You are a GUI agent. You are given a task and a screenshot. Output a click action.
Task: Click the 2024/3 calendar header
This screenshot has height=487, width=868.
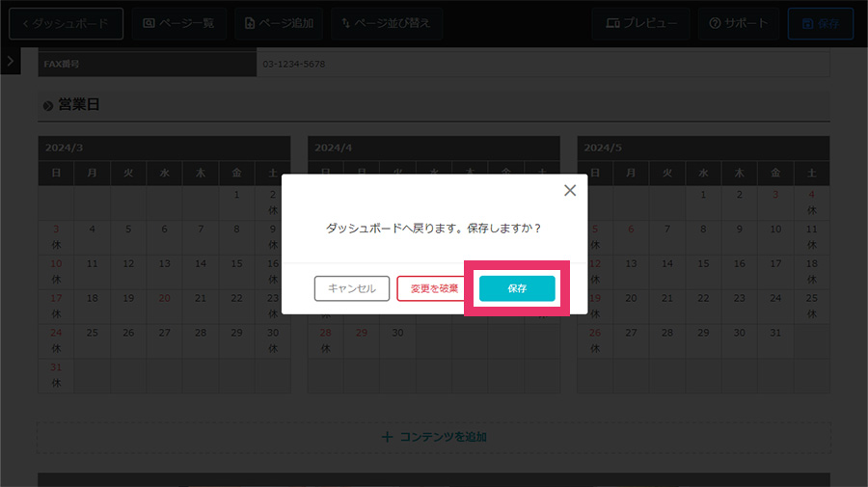pos(164,148)
